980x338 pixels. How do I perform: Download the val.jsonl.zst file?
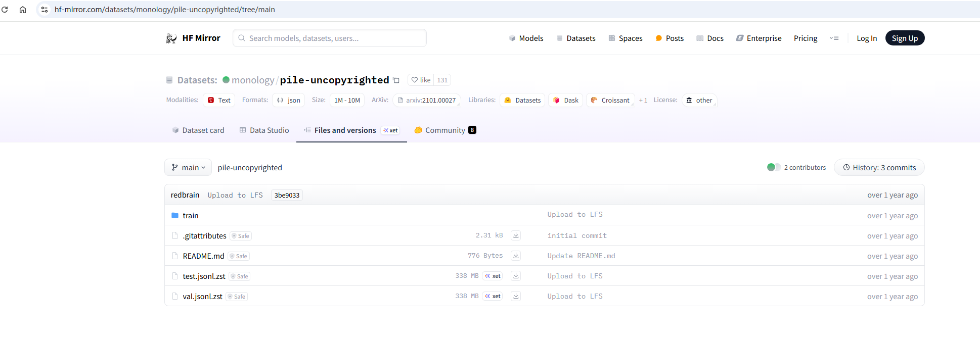(516, 296)
